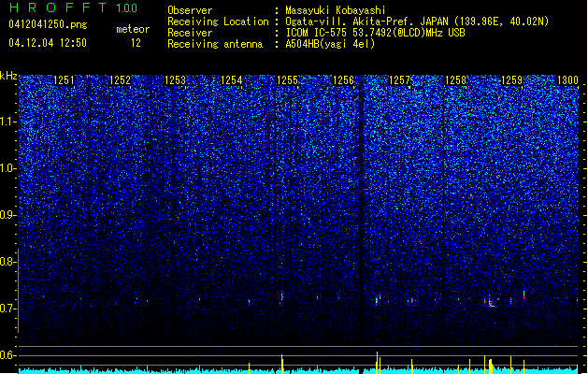The image size is (588, 374).
Task: Click the 1253 time marker
Action: (x=176, y=80)
